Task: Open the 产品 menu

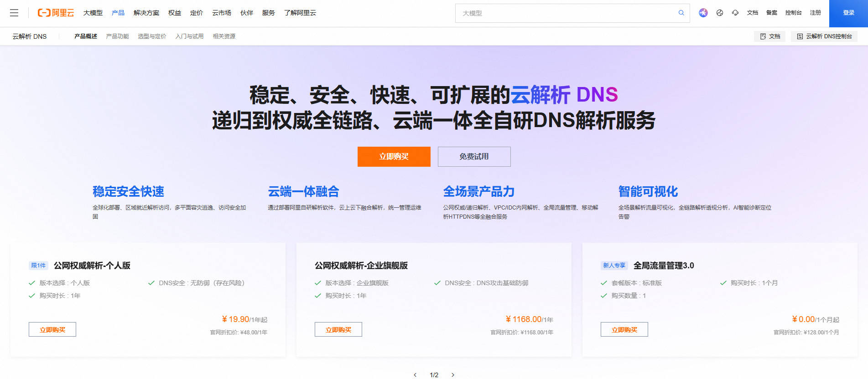Action: pos(118,13)
